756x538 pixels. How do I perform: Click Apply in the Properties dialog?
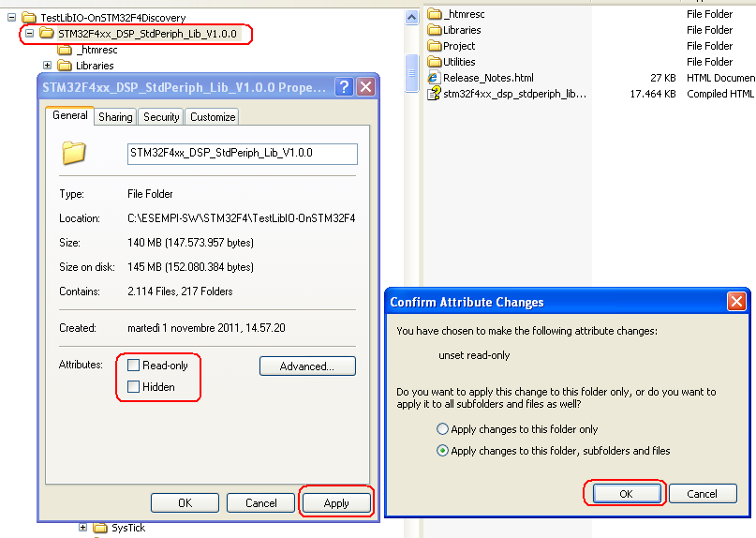point(336,502)
